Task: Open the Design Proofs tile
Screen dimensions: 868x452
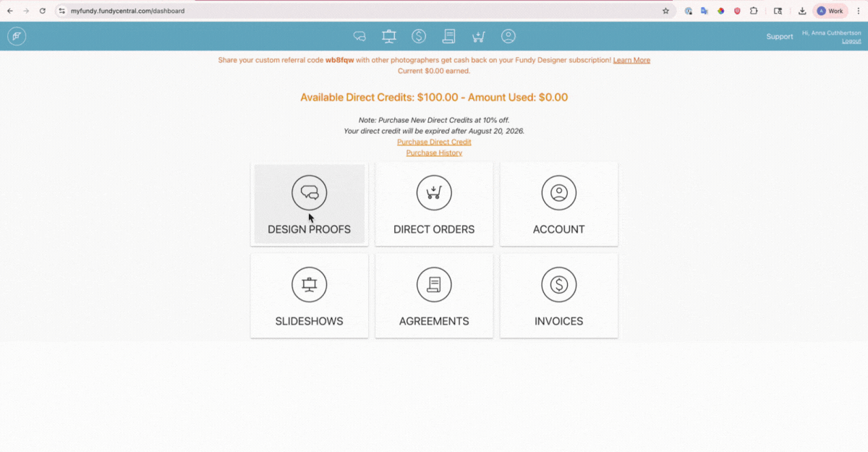Action: pos(310,204)
